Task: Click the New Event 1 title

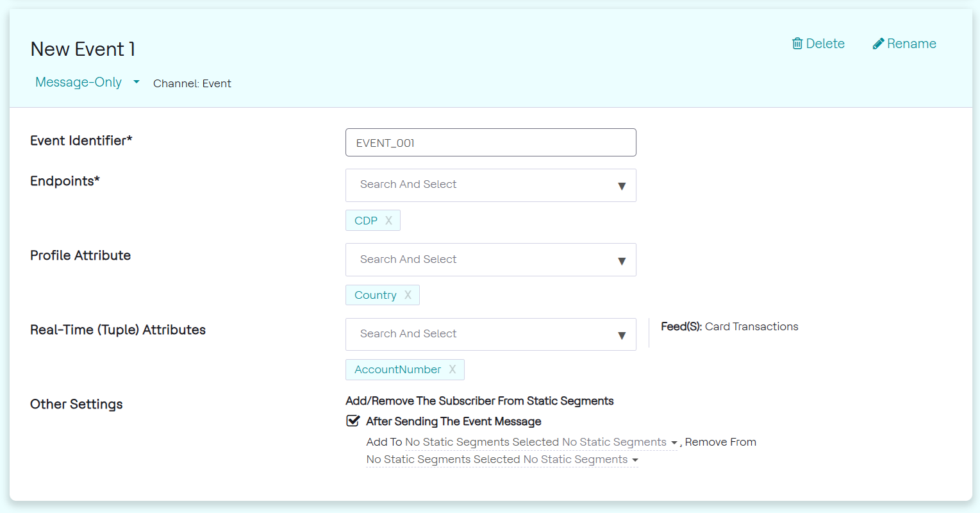Action: click(x=83, y=49)
